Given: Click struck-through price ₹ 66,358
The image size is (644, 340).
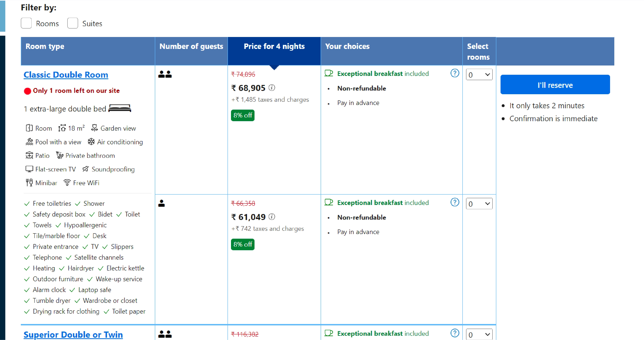Looking at the screenshot, I should 243,203.
